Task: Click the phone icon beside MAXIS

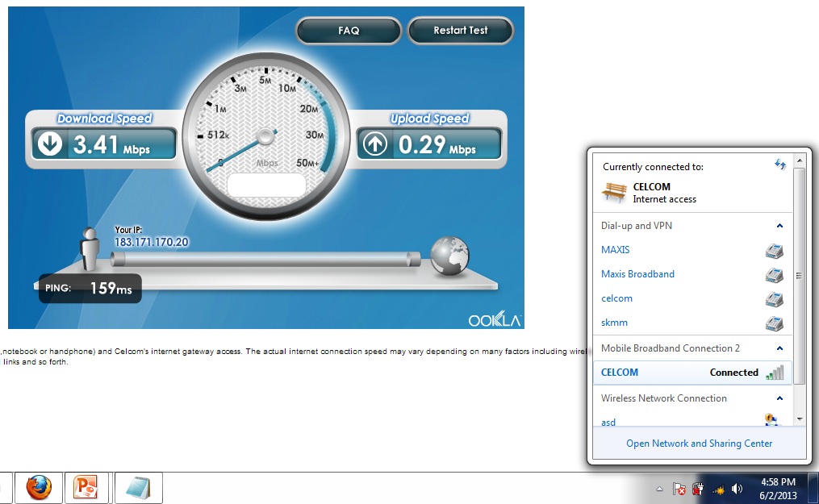Action: [774, 251]
